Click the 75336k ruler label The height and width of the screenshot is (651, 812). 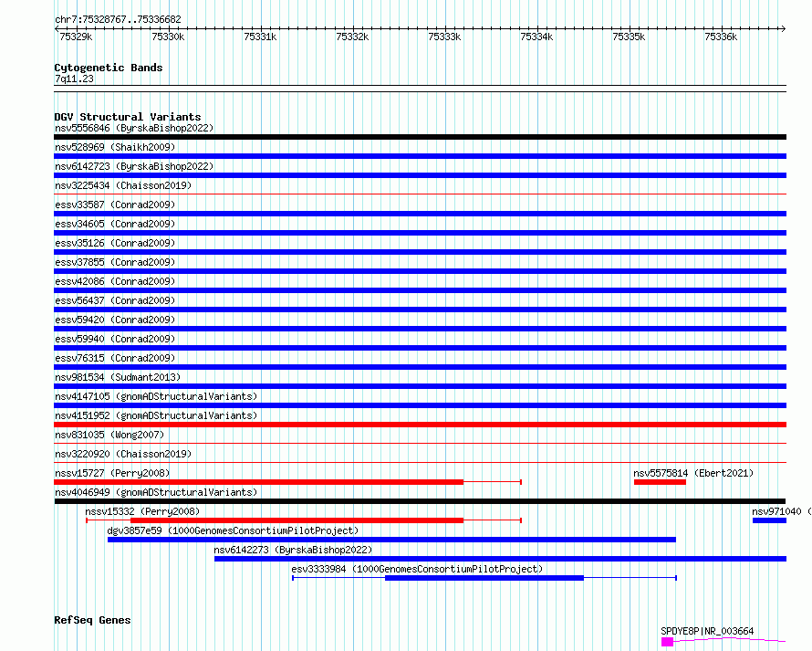[721, 37]
